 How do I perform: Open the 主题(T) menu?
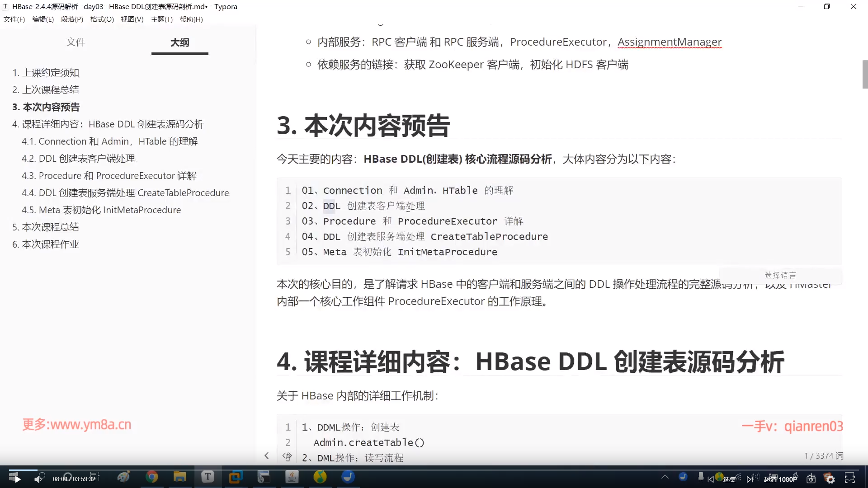click(161, 19)
